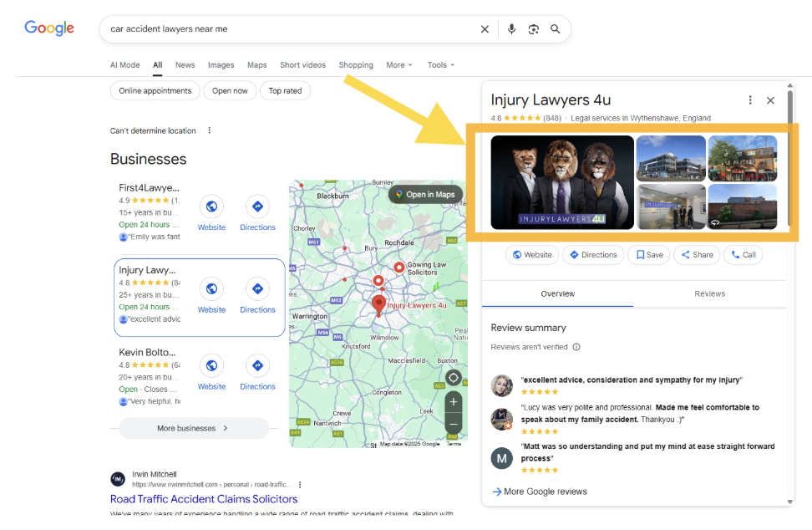
Task: Switch to the Reviews tab
Action: pos(709,294)
